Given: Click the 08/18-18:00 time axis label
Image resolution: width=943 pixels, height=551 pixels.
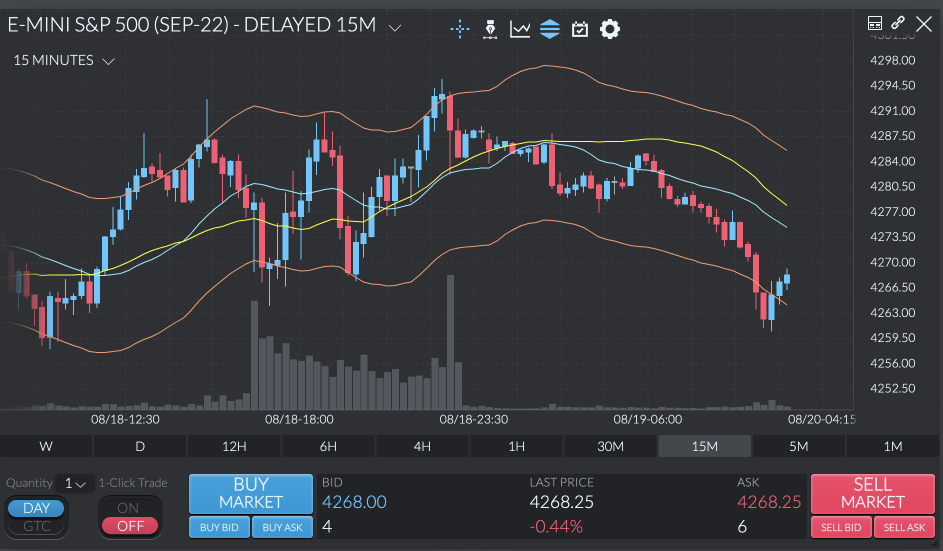Looking at the screenshot, I should pyautogui.click(x=299, y=419).
